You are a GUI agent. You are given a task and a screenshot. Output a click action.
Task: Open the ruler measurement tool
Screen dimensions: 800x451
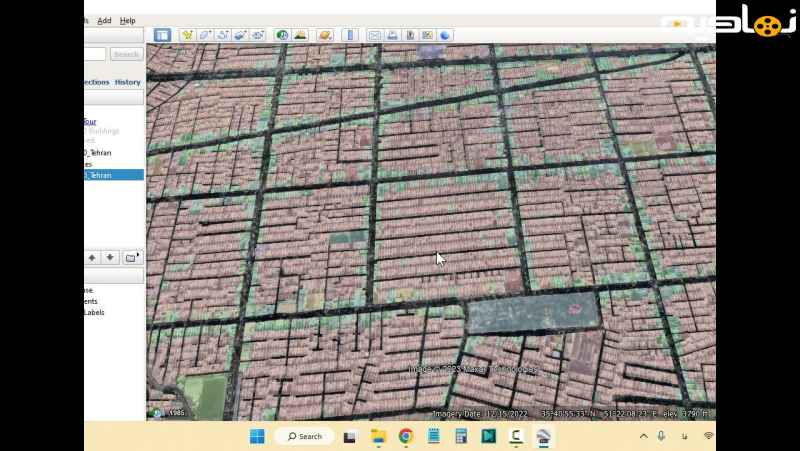pos(349,35)
